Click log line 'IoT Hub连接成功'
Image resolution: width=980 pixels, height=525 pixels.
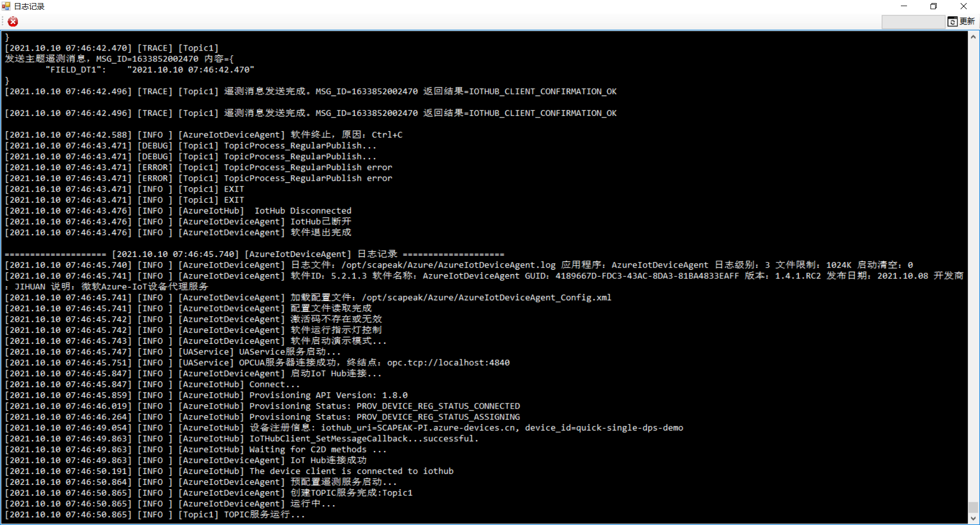[186, 461]
